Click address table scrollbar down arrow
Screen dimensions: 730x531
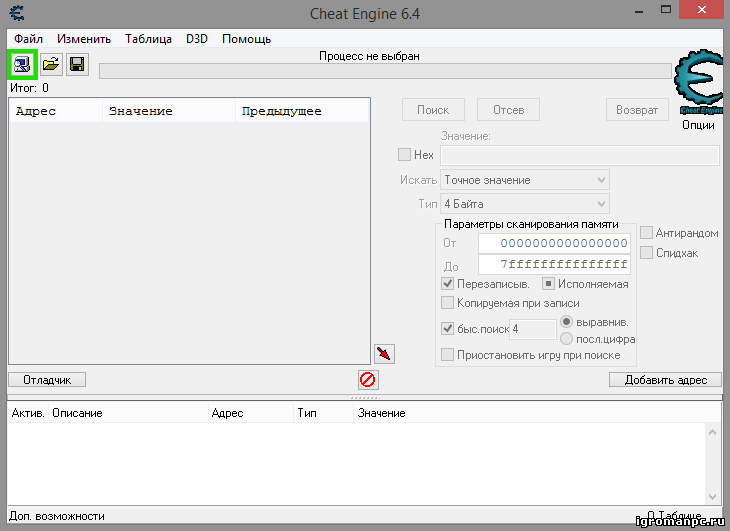click(712, 497)
